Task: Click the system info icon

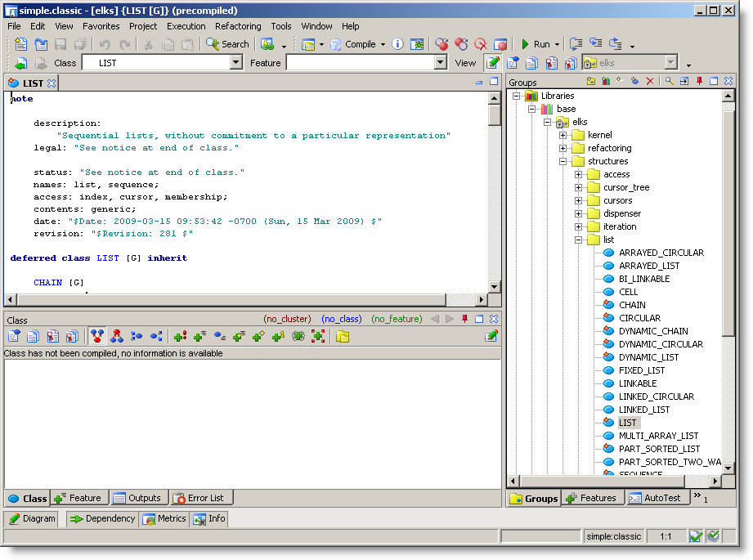Action: tap(398, 44)
